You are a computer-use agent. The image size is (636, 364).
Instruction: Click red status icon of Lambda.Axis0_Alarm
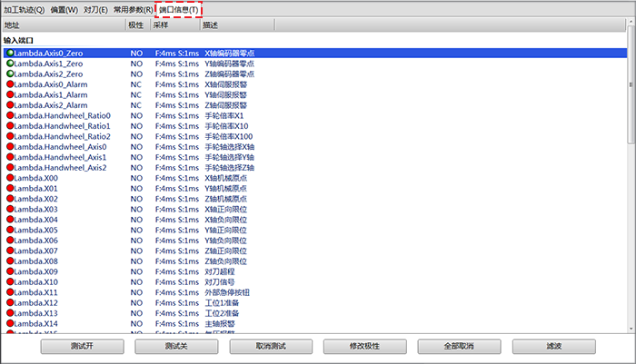click(x=10, y=84)
